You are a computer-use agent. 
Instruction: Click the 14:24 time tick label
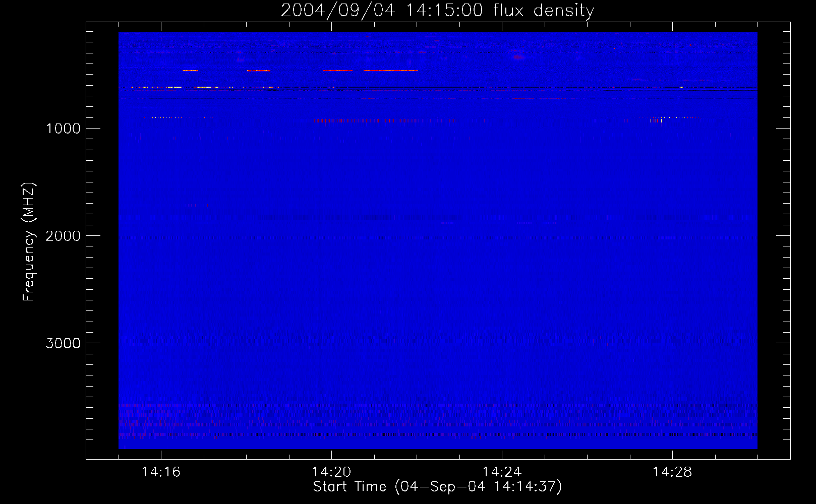coord(502,472)
